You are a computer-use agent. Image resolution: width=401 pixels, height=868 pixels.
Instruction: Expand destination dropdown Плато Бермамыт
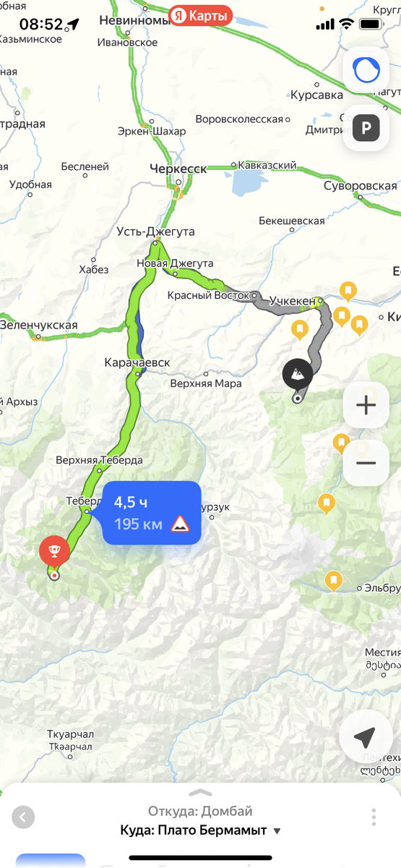click(201, 830)
